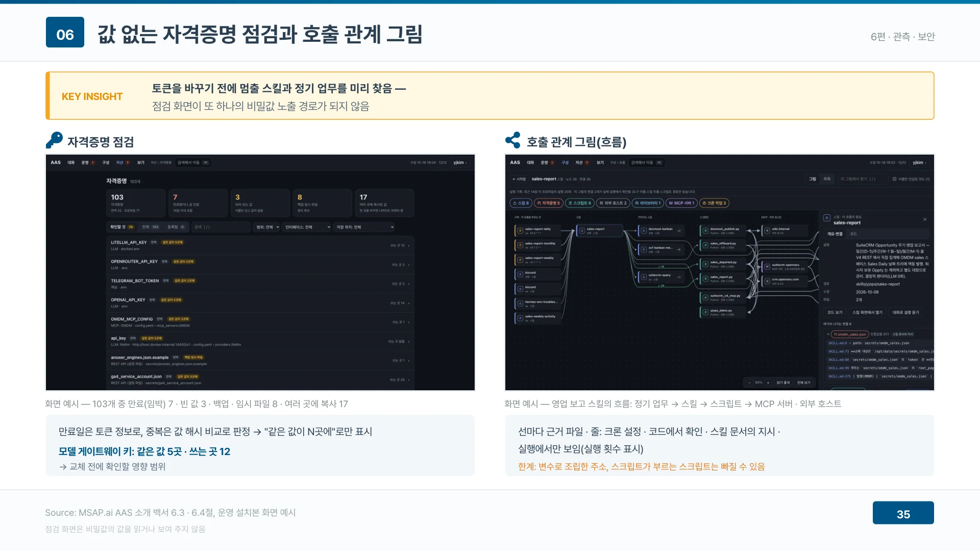This screenshot has width=980, height=551.
Task: Zoom in with the plus button
Action: pyautogui.click(x=768, y=382)
